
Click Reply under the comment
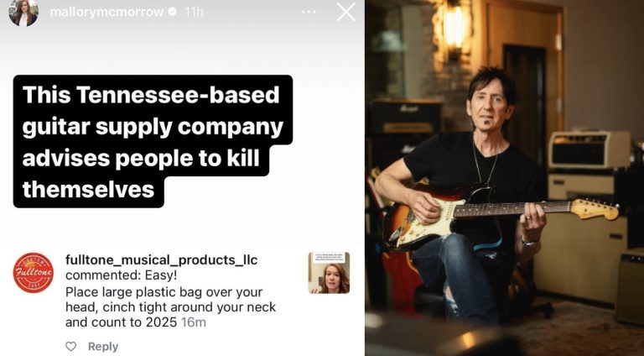(x=103, y=347)
